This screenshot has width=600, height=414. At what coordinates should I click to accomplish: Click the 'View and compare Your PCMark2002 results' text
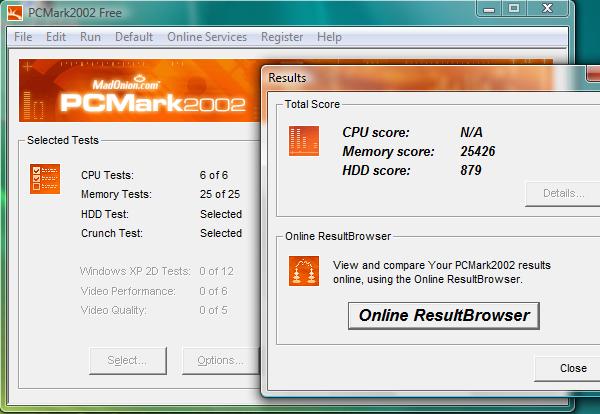click(442, 265)
